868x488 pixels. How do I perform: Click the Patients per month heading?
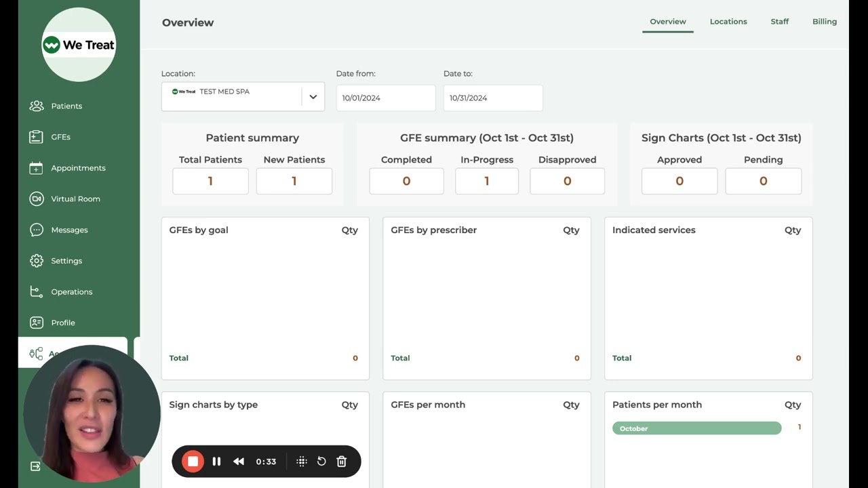(657, 405)
